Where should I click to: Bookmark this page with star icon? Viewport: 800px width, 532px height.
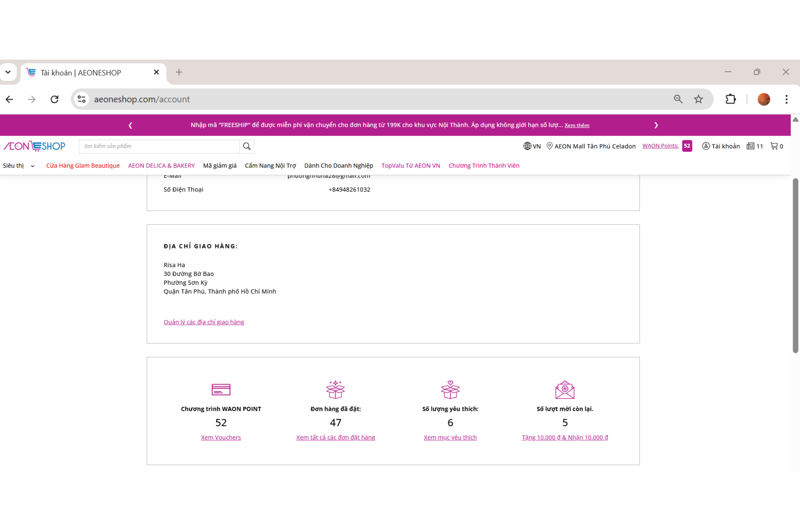698,99
